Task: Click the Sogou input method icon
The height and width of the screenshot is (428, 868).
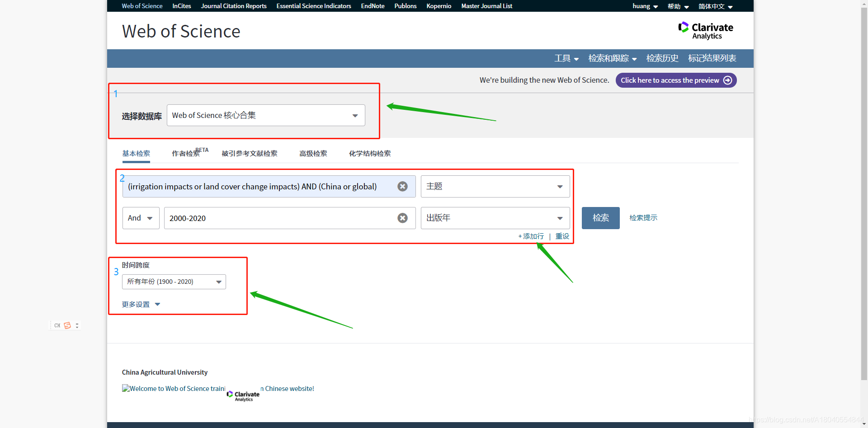Action: tap(67, 325)
